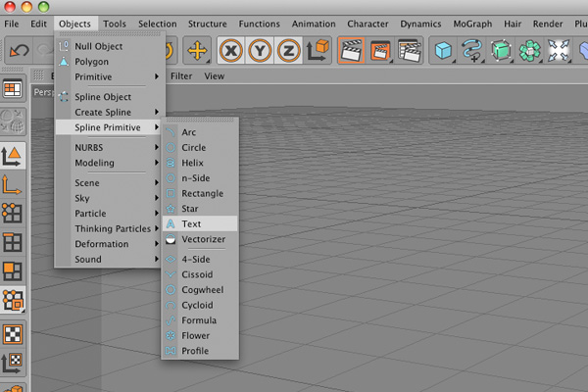Click the Make Editable globe icon
The width and height of the screenshot is (588, 392).
point(13,122)
